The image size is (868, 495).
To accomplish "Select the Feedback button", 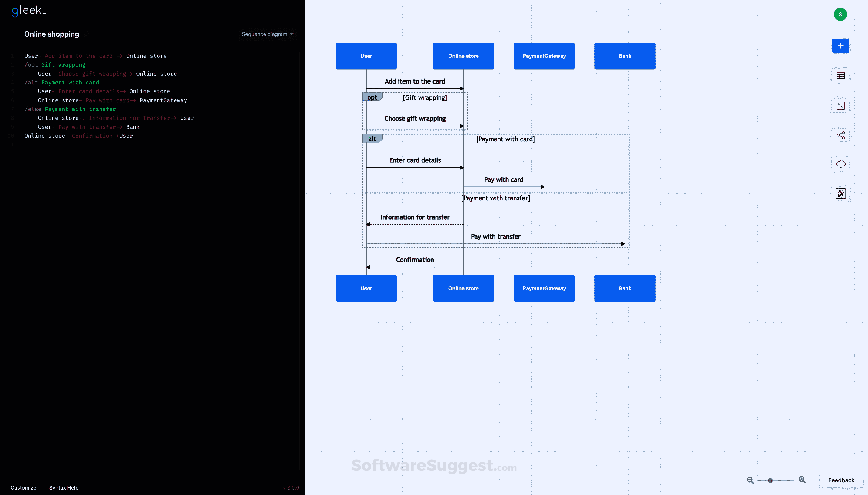I will point(840,480).
